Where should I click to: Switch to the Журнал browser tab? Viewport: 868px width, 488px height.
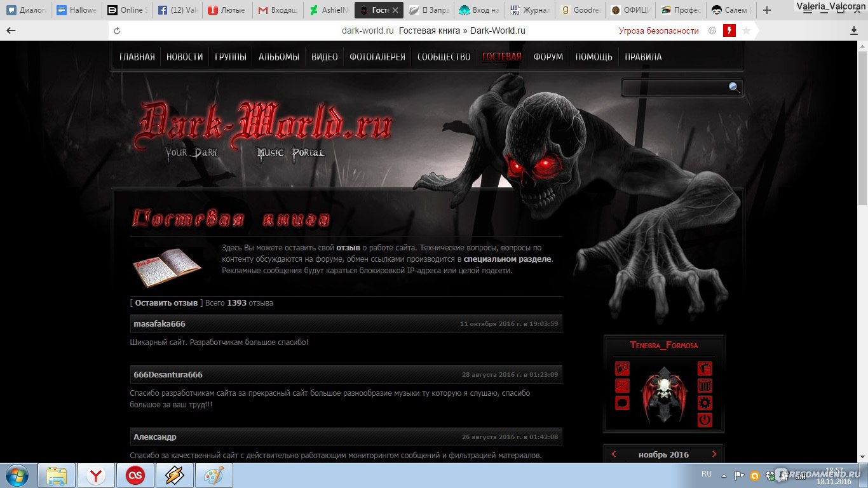(529, 10)
